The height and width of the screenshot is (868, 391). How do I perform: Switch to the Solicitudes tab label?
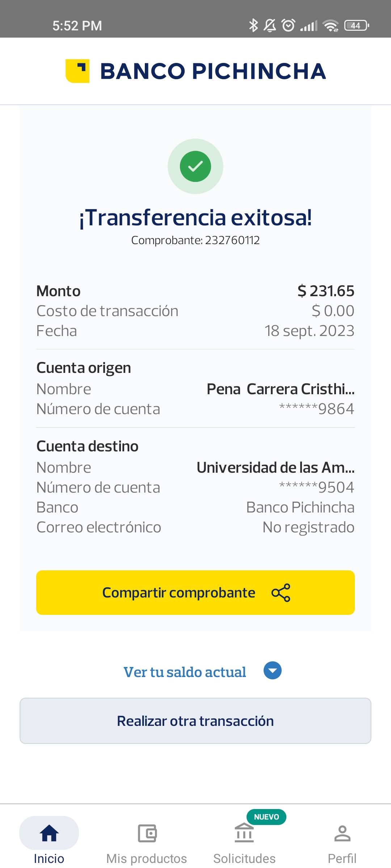pos(244,859)
